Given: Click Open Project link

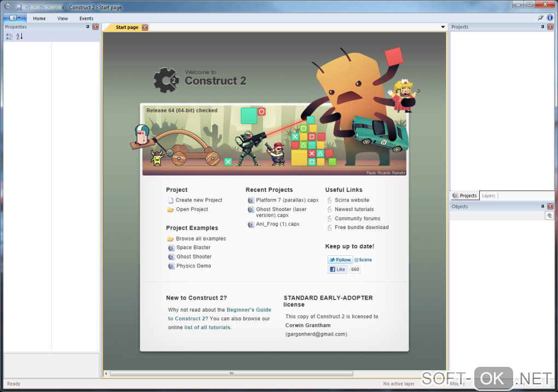Looking at the screenshot, I should (192, 209).
